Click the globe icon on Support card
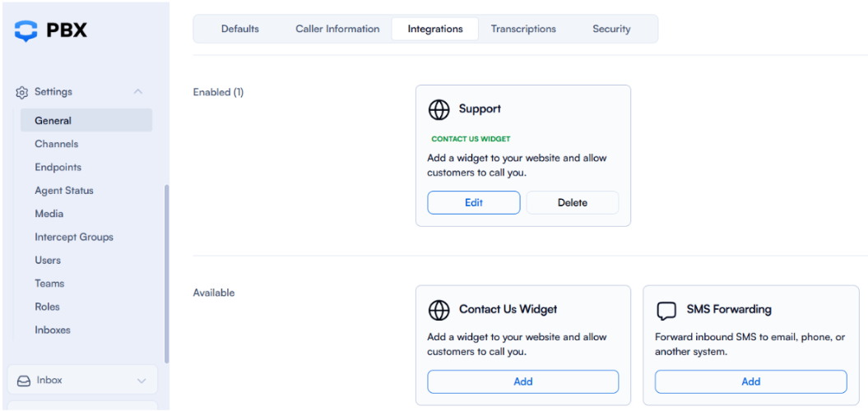The height and width of the screenshot is (411, 868). pos(439,109)
